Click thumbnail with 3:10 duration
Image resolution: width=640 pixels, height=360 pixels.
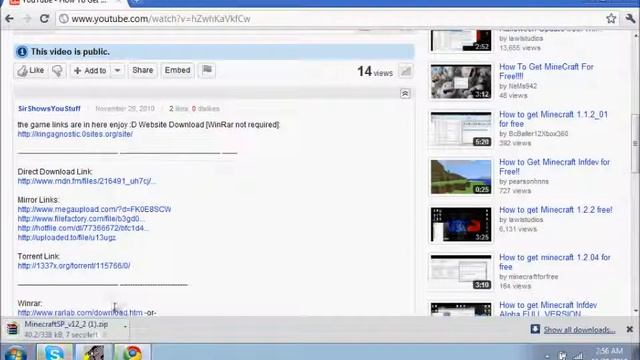461,272
